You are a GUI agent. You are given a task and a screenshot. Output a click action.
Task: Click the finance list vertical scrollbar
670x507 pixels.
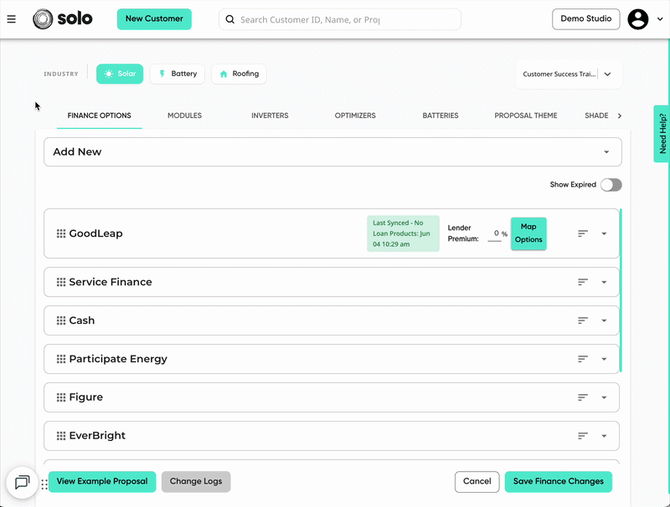(x=620, y=290)
